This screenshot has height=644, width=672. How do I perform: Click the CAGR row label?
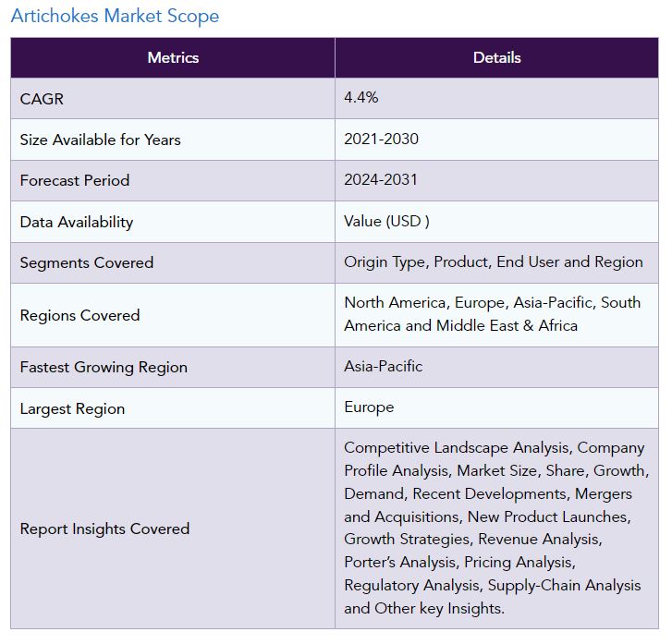click(x=42, y=99)
